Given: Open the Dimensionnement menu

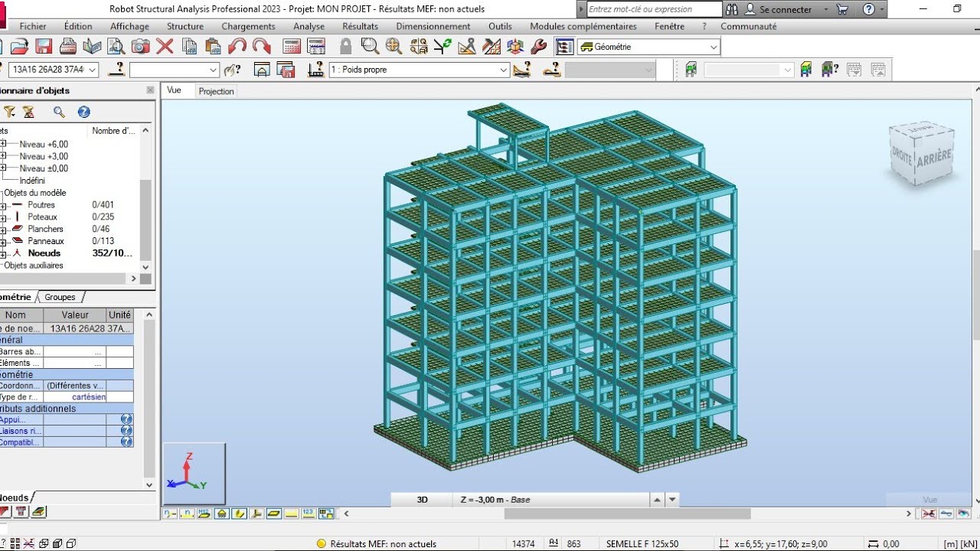Looking at the screenshot, I should pyautogui.click(x=433, y=26).
